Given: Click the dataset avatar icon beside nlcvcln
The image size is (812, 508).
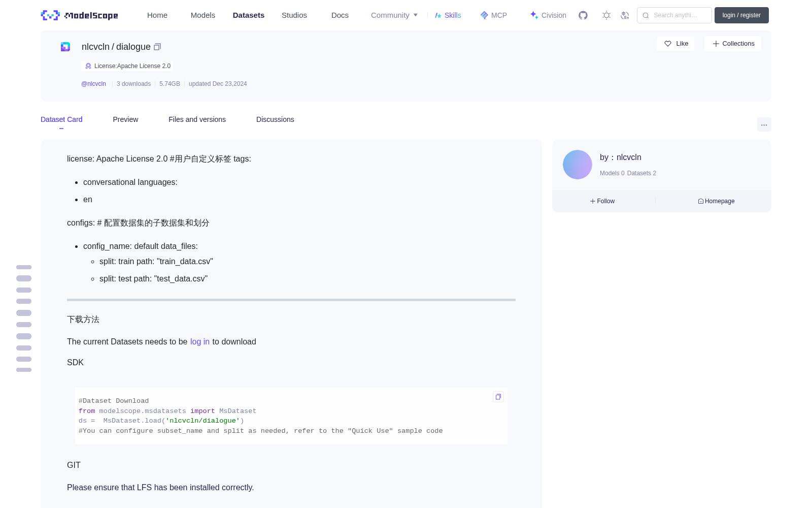Looking at the screenshot, I should point(65,47).
